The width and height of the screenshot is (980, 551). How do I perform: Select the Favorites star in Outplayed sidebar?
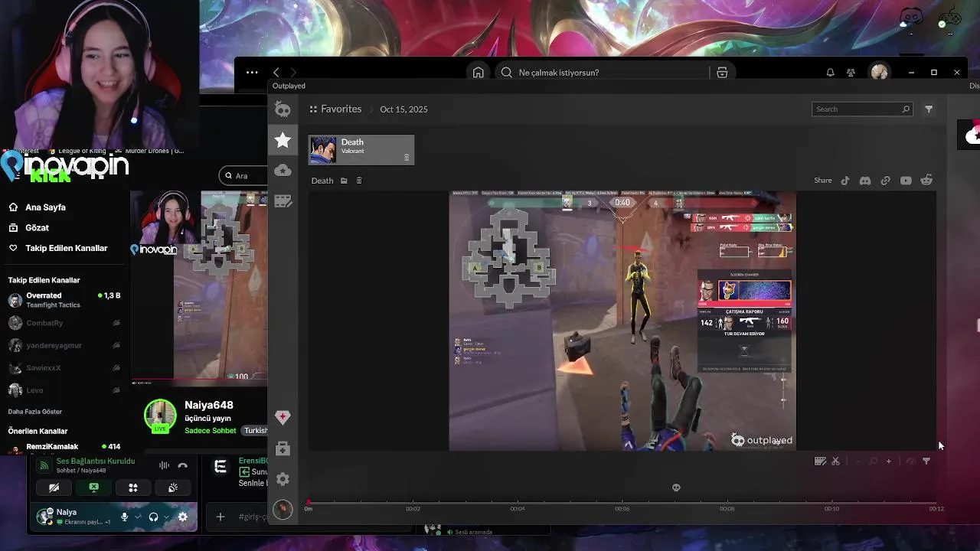click(283, 140)
